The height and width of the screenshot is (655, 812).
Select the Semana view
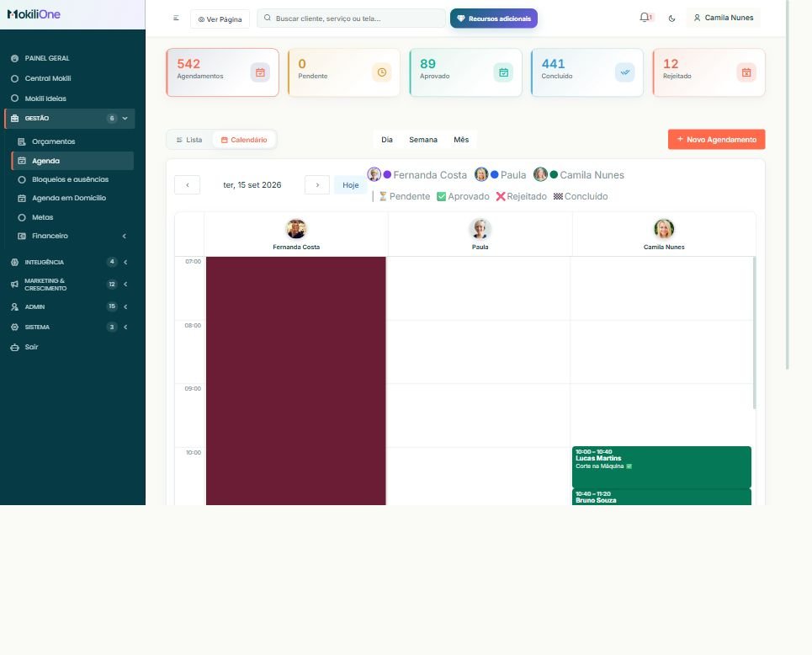coord(423,140)
